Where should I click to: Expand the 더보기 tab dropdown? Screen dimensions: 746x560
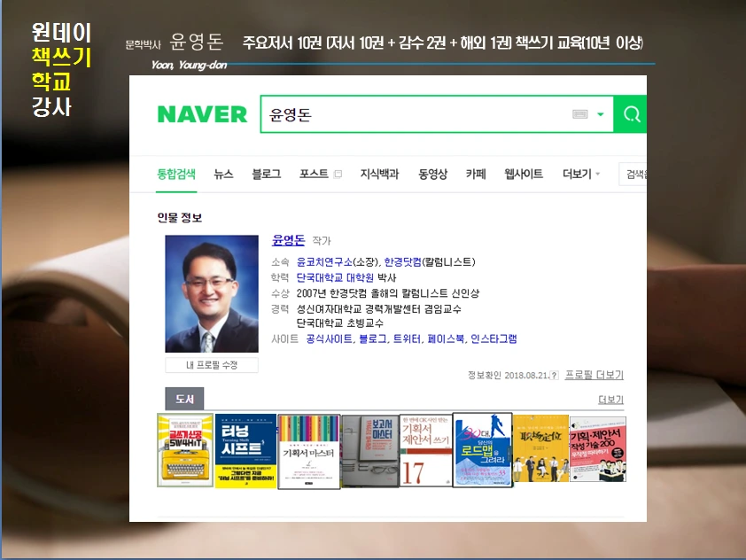click(581, 175)
